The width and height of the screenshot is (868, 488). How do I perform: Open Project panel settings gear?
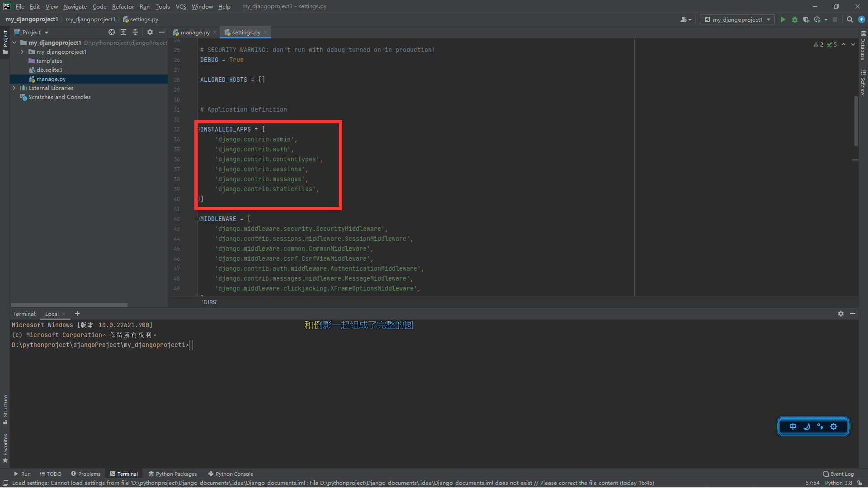[150, 32]
